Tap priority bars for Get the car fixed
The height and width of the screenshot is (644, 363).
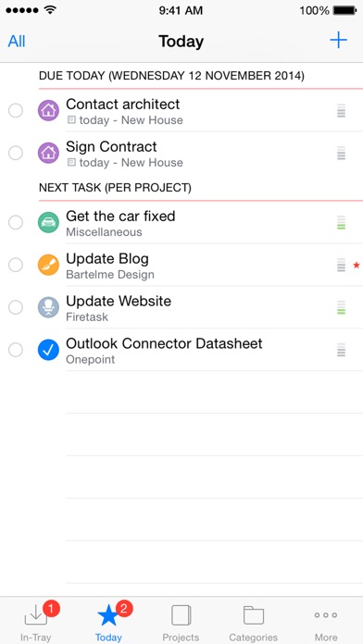(341, 223)
